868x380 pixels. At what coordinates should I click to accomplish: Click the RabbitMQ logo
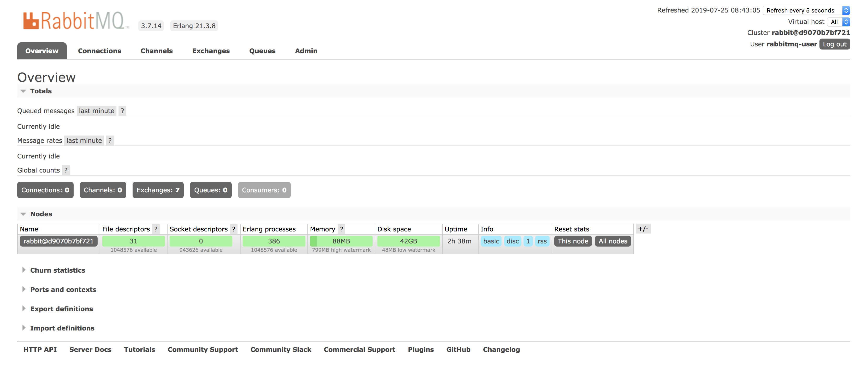pos(76,21)
